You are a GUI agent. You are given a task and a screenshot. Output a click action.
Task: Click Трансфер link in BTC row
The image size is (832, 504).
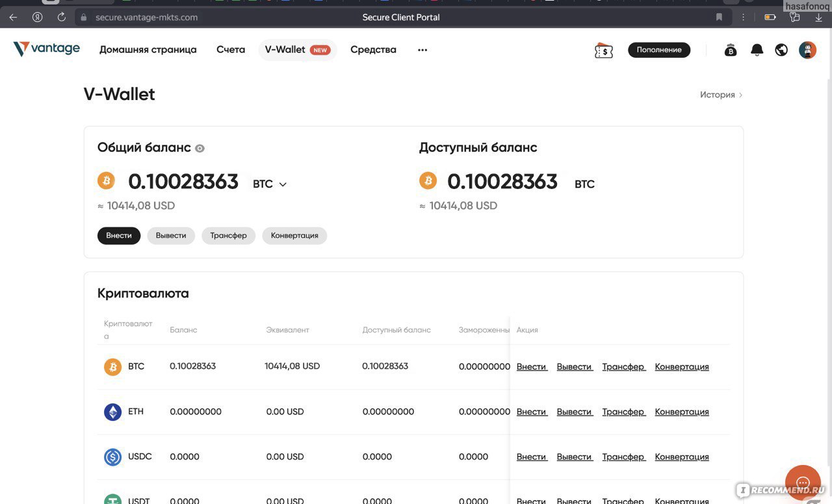[623, 366]
